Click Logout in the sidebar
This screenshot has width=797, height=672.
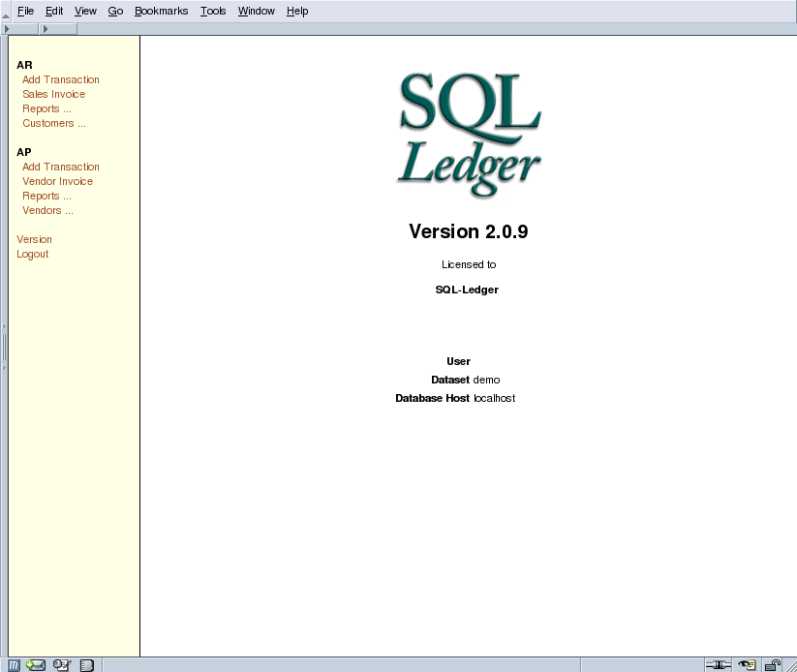[x=32, y=254]
